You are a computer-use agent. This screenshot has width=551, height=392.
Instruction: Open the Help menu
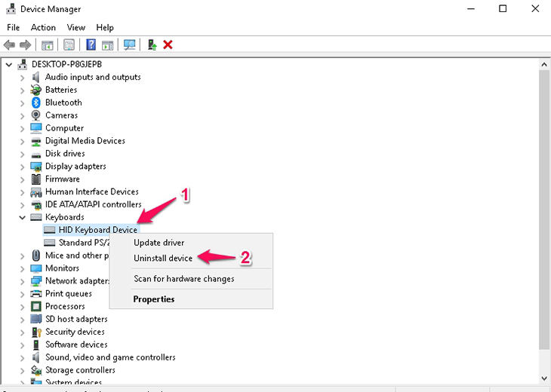click(x=105, y=27)
